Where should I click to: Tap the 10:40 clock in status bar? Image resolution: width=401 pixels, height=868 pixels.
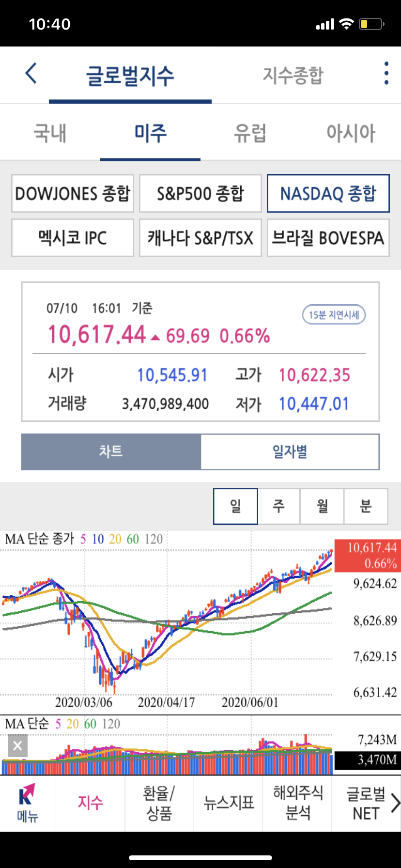click(x=49, y=24)
